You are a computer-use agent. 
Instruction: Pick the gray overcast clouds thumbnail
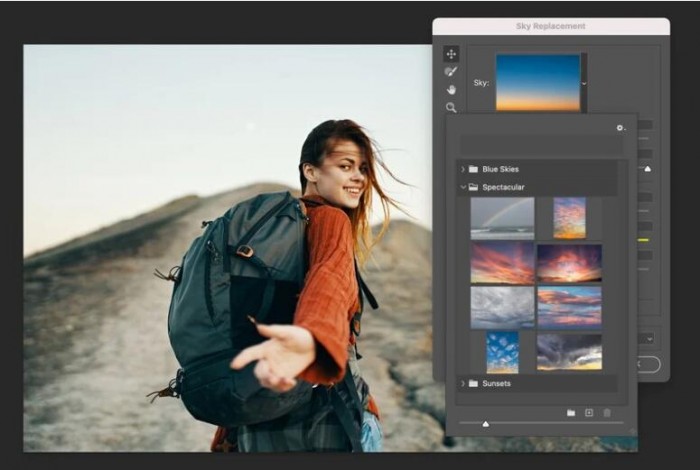(502, 308)
